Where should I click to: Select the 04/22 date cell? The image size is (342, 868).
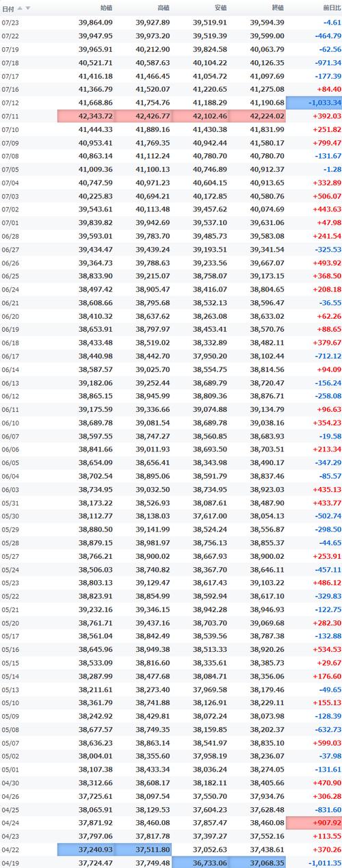[10, 850]
